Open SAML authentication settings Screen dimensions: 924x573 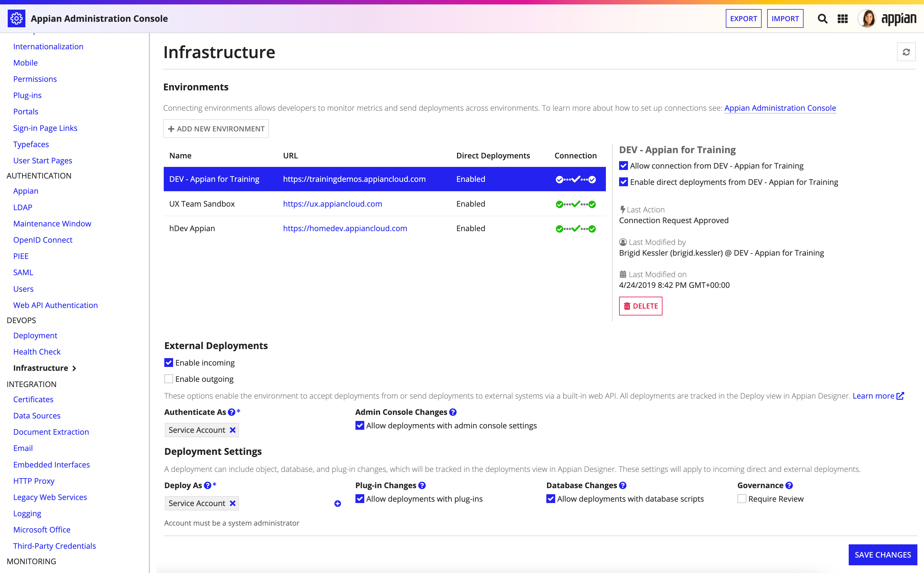[23, 272]
